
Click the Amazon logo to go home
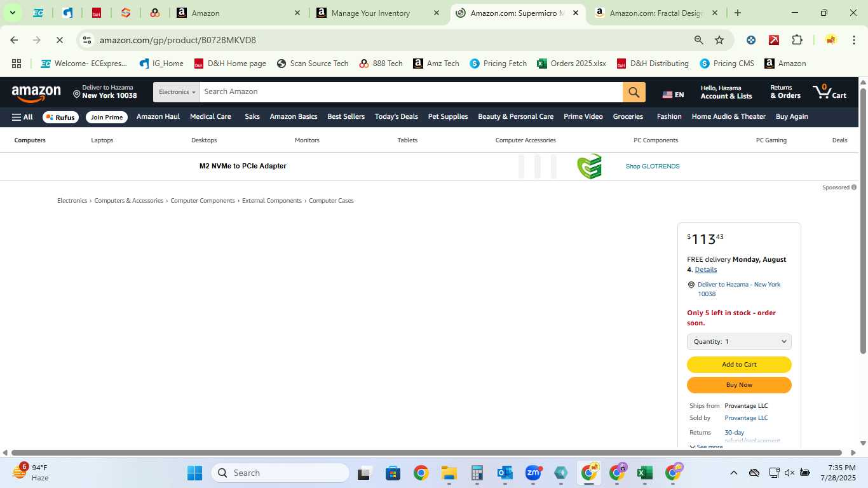pyautogui.click(x=36, y=93)
